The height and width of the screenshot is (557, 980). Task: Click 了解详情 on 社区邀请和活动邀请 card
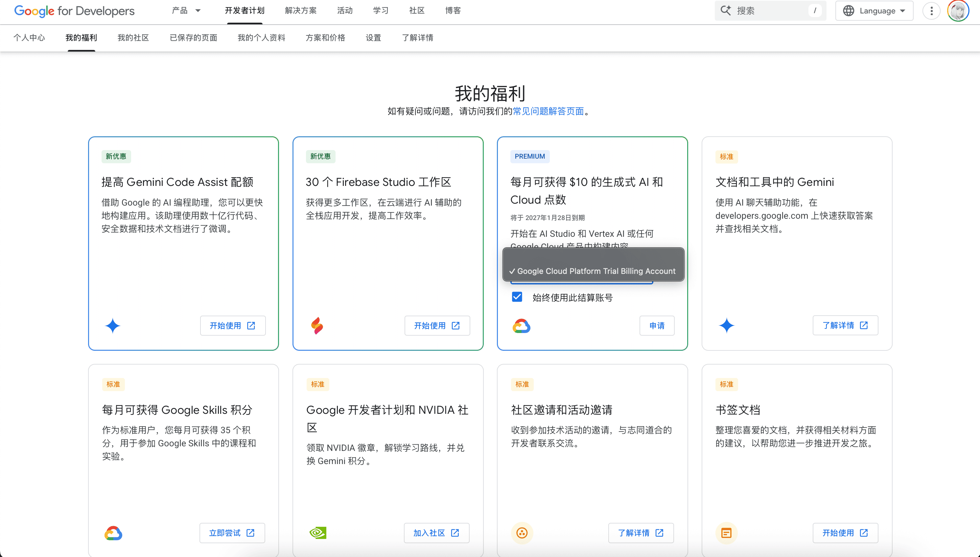[641, 533]
